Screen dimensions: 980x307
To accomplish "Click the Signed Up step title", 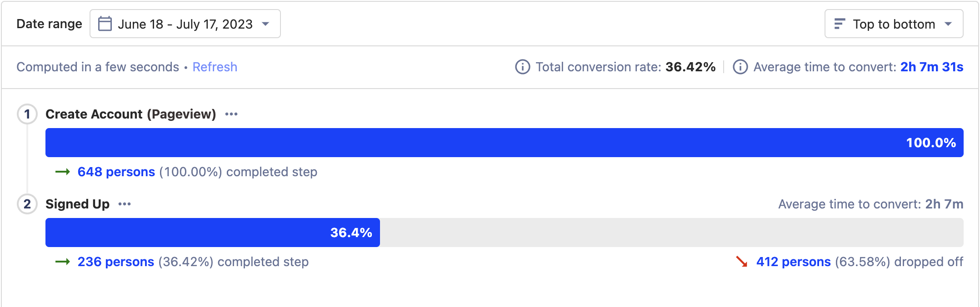I will 78,204.
